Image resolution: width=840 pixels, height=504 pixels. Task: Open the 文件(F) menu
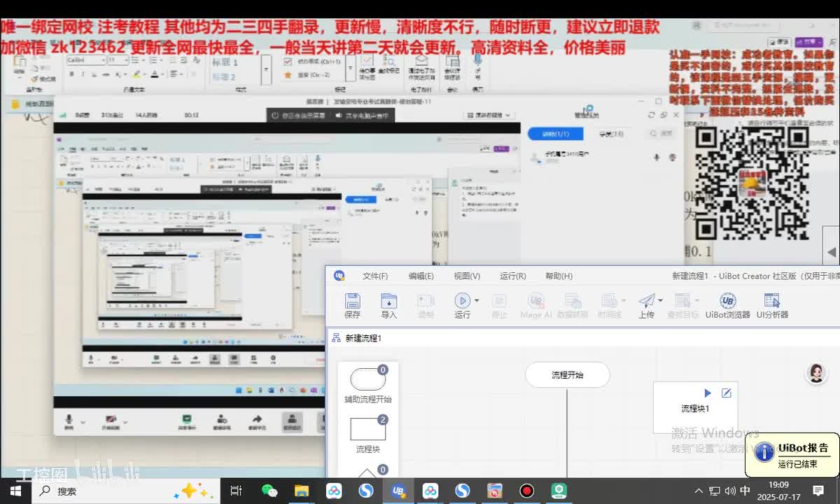375,276
